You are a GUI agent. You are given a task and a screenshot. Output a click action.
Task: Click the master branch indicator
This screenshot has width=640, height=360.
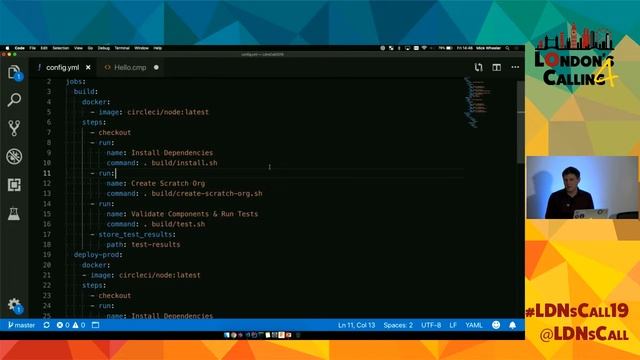(x=22, y=325)
